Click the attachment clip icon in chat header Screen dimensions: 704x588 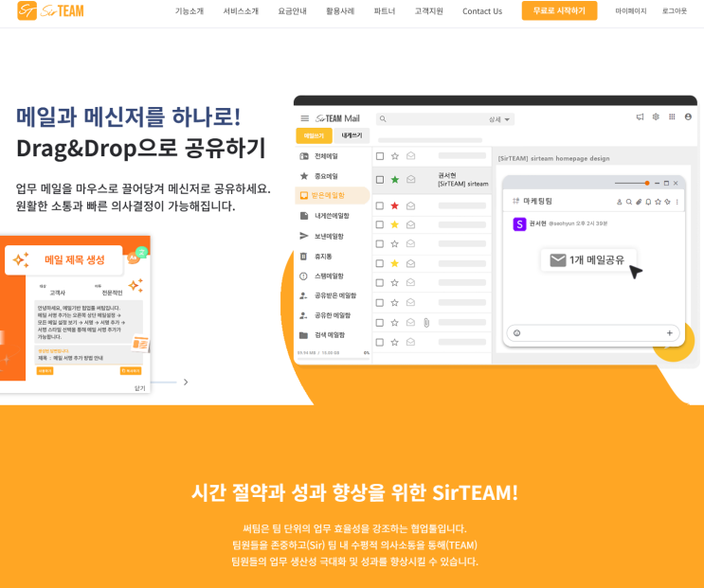click(639, 202)
